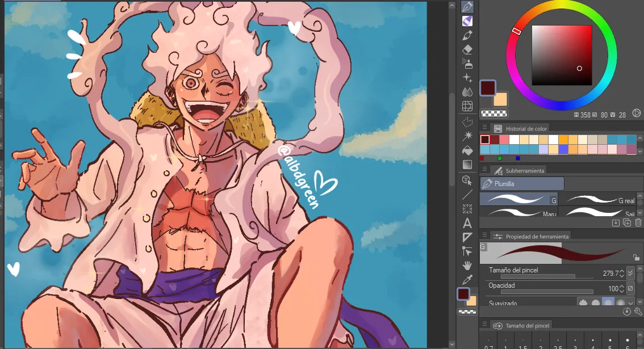Image resolution: width=644 pixels, height=349 pixels.
Task: Select the Gradient tool
Action: (467, 165)
